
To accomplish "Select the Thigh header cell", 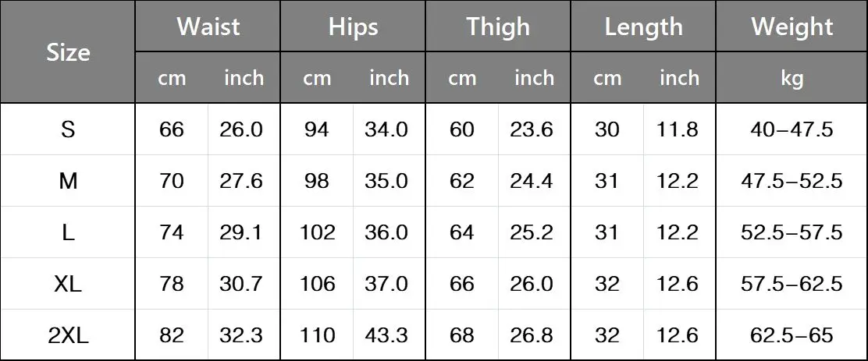I will 498,27.
